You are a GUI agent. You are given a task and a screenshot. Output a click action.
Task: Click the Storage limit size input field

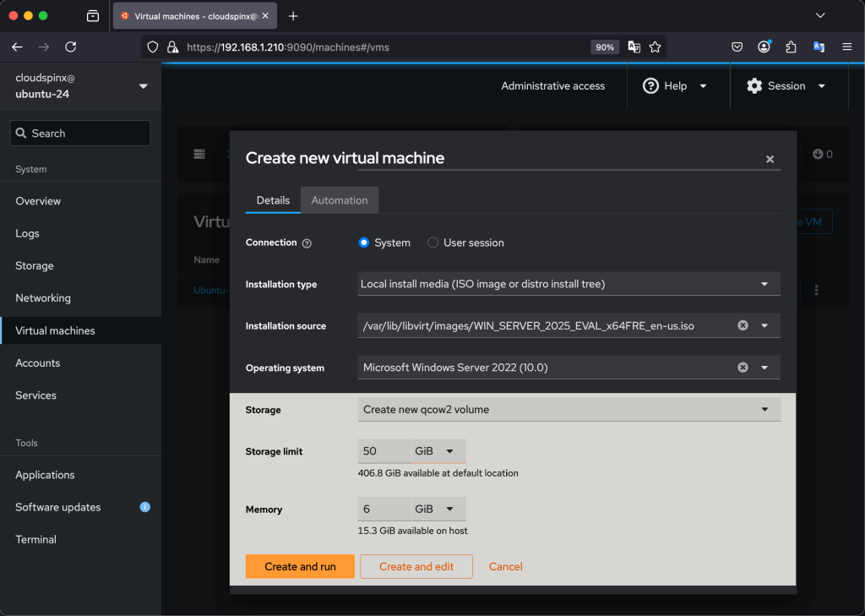[x=384, y=451]
